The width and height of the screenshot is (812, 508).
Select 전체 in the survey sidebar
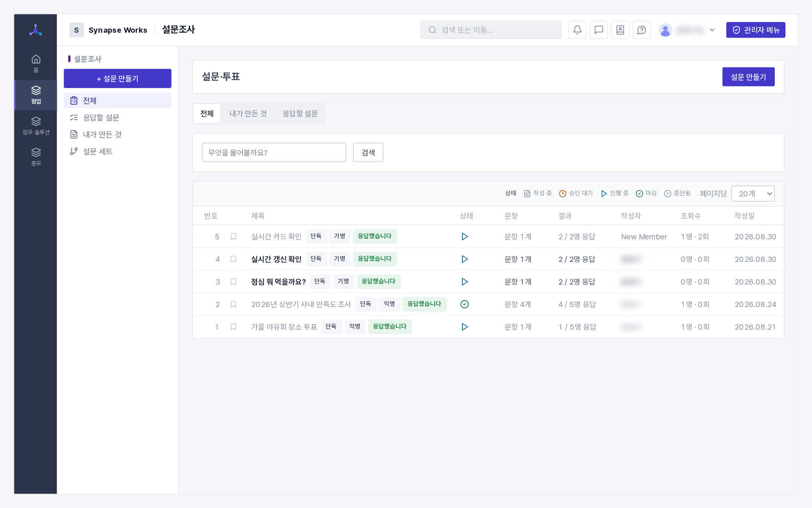pyautogui.click(x=117, y=100)
